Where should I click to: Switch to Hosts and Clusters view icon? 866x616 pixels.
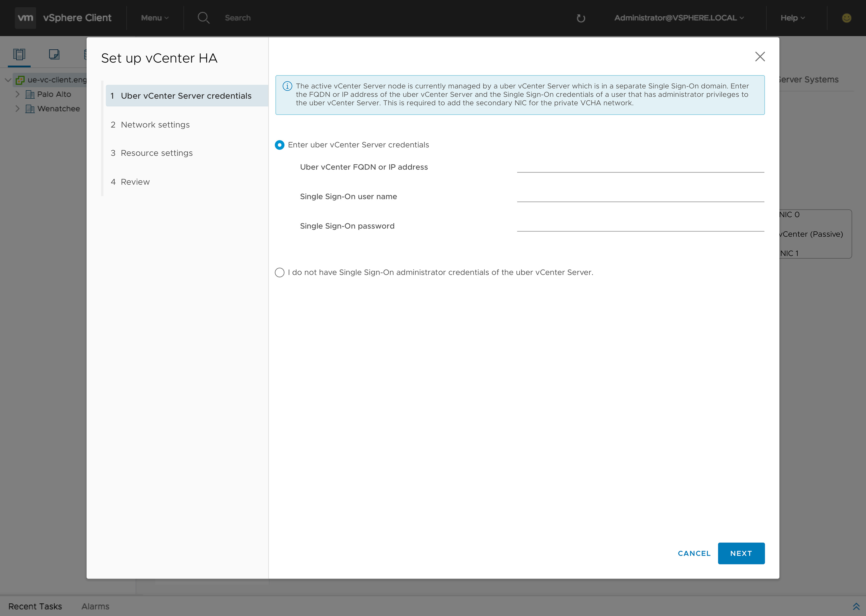(x=19, y=55)
